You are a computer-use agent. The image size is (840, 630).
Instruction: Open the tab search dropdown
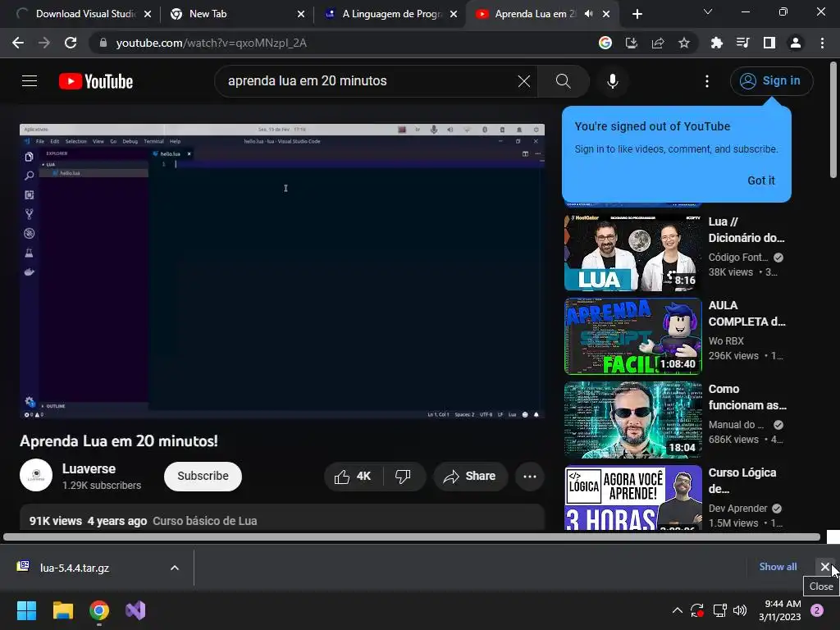click(x=708, y=11)
